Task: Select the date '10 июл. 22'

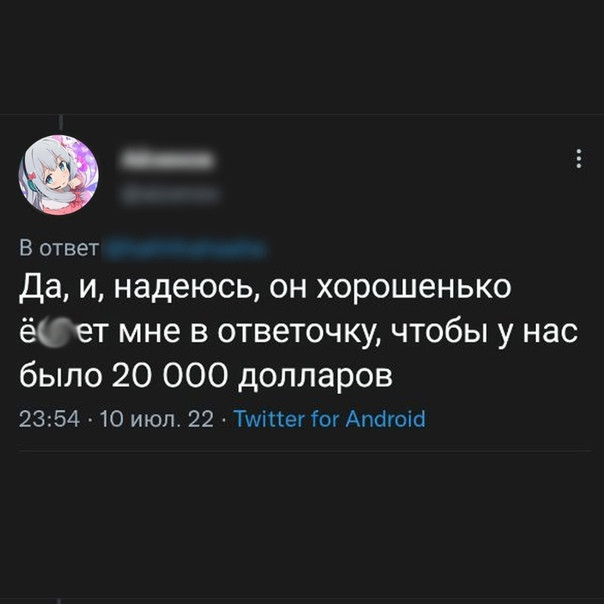Action: (156, 419)
